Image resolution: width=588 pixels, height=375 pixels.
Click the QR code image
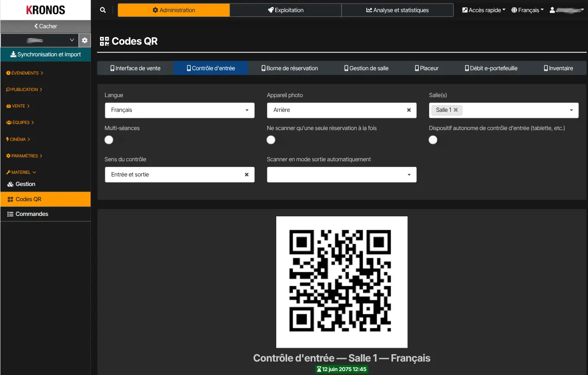tap(342, 282)
